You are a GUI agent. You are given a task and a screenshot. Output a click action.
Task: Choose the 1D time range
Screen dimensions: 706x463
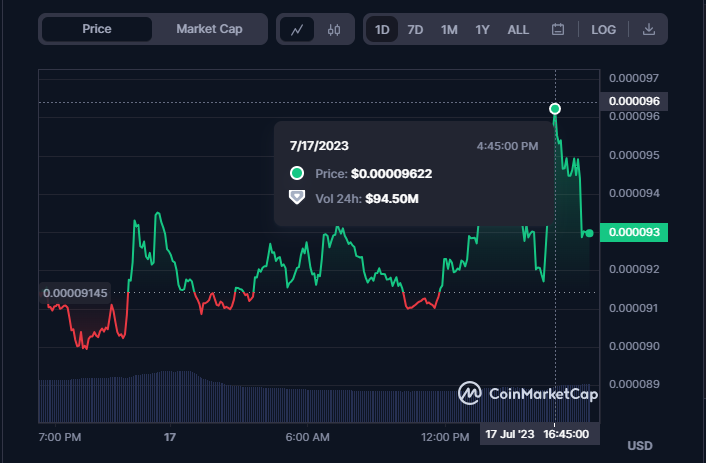click(x=382, y=30)
